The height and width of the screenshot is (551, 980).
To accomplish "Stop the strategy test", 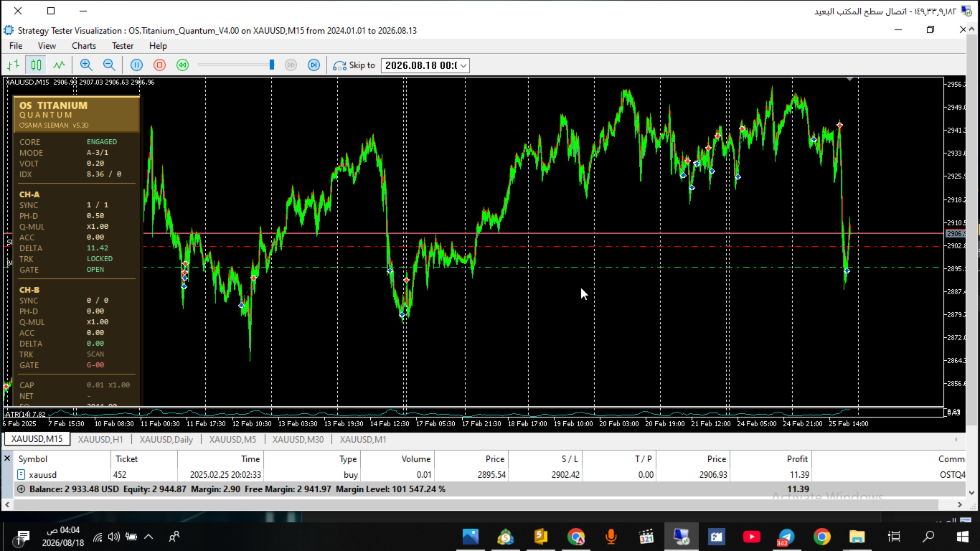I will (x=160, y=65).
